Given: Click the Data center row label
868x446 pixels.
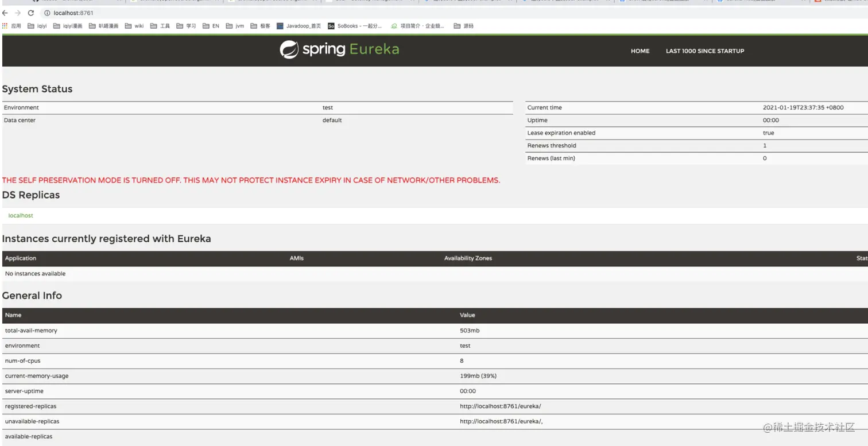Looking at the screenshot, I should click(20, 121).
